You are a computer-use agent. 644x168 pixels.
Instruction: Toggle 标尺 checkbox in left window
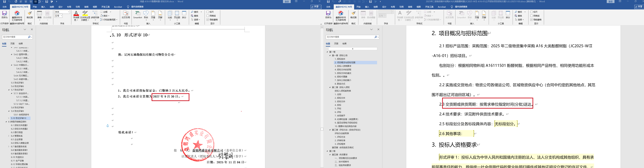click(208, 12)
